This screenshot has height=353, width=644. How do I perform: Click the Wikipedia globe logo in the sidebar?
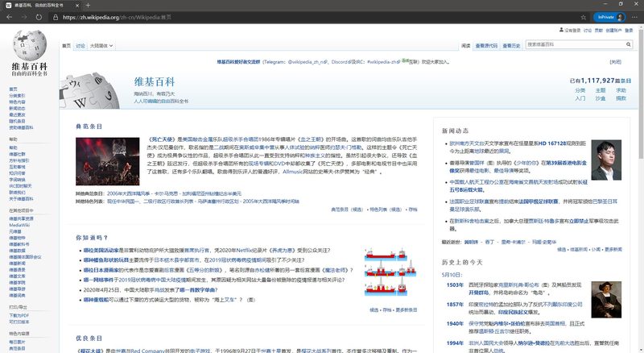point(30,45)
